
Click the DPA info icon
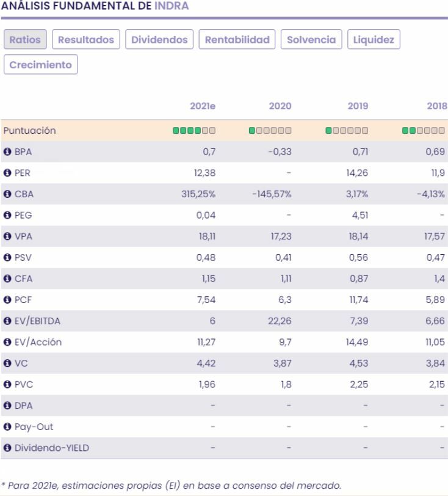[x=7, y=406]
